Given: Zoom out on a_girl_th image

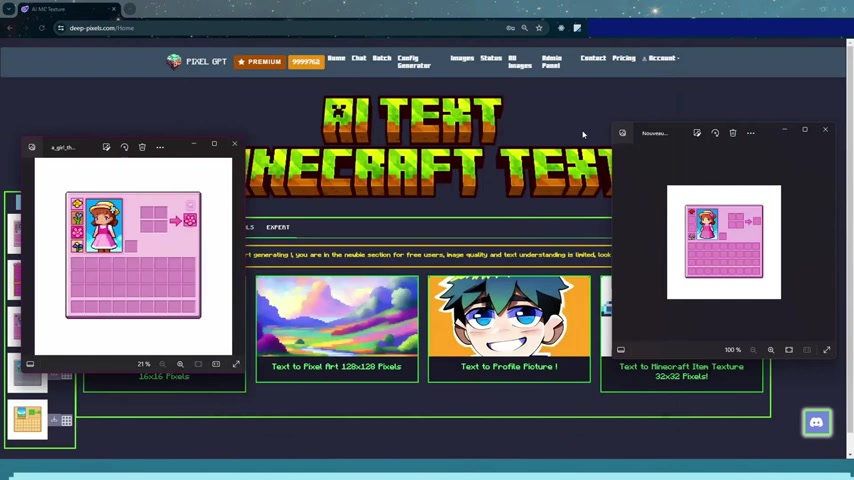Looking at the screenshot, I should 162,364.
